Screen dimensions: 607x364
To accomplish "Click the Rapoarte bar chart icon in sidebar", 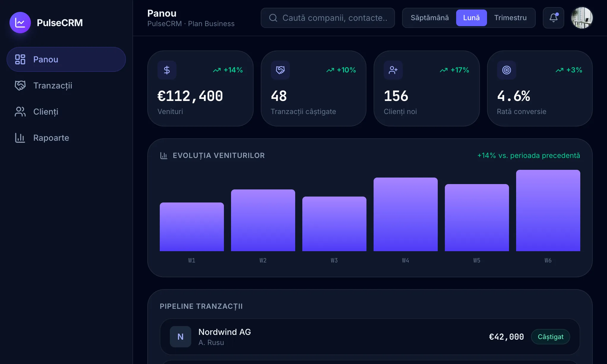I will point(20,138).
